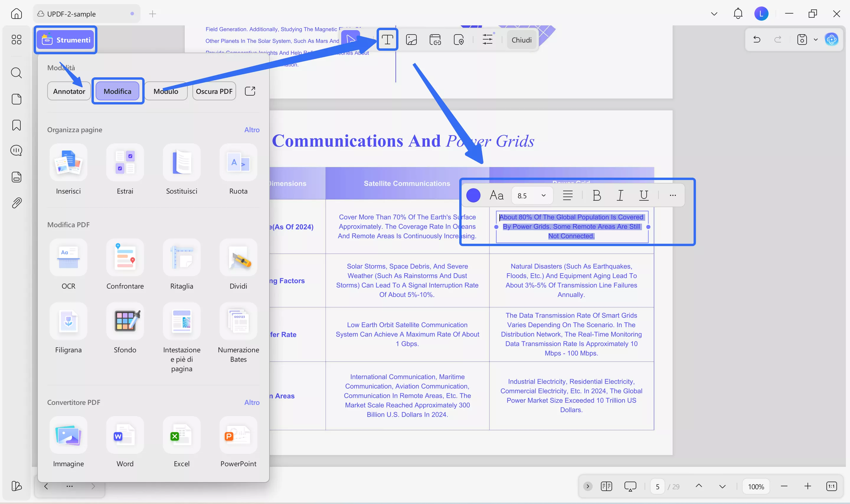
Task: Open the Attachments panel in the sidebar
Action: [x=16, y=203]
